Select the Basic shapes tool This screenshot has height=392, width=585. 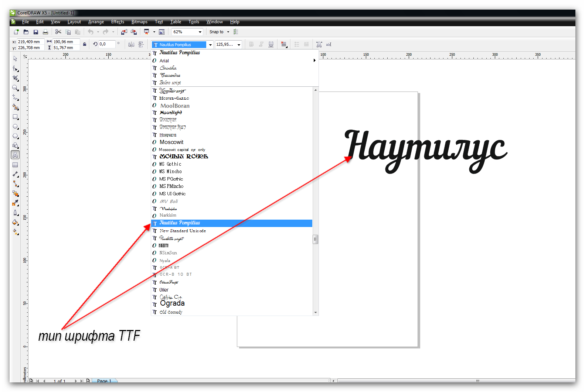(x=15, y=145)
